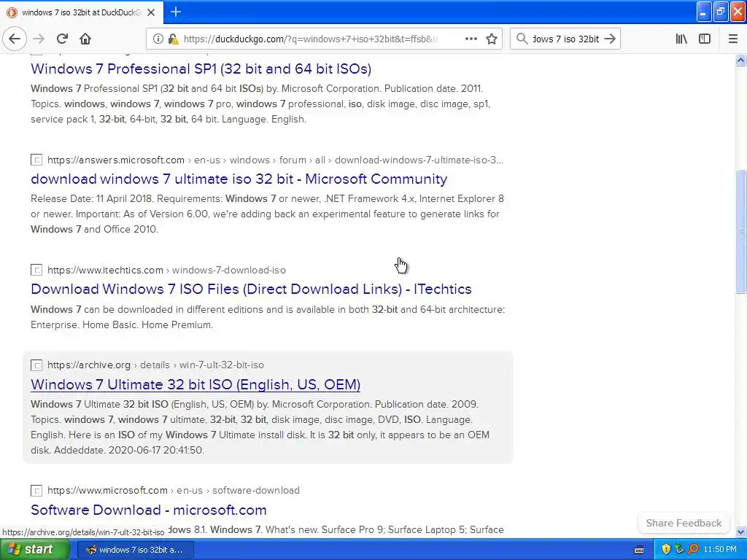Open the Library icon in toolbar
747x560 pixels.
coord(681,39)
